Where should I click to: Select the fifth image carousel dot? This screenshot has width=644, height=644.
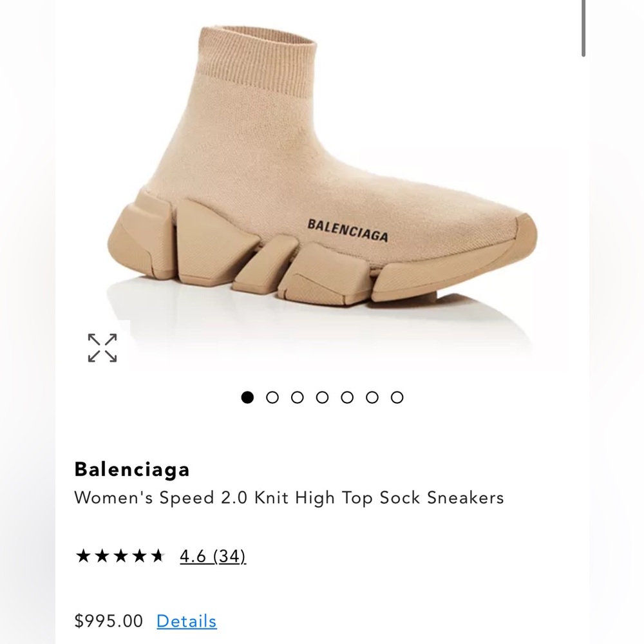click(348, 397)
